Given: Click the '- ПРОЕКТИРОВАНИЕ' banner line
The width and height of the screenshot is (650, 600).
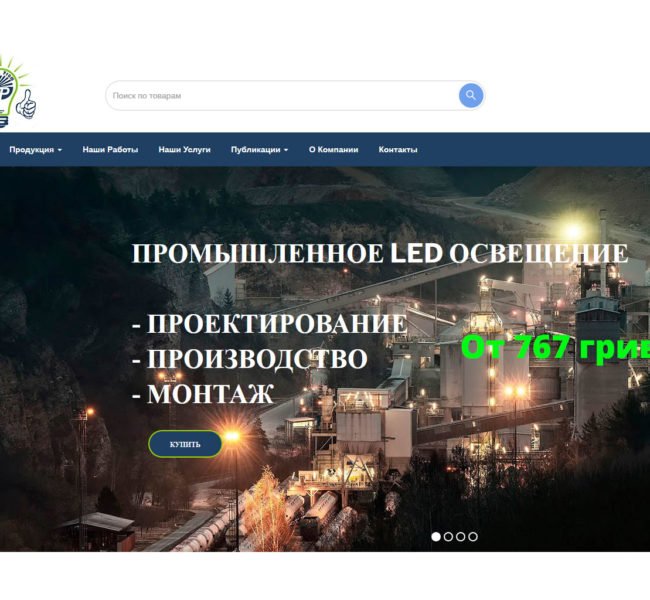Looking at the screenshot, I should (x=269, y=324).
